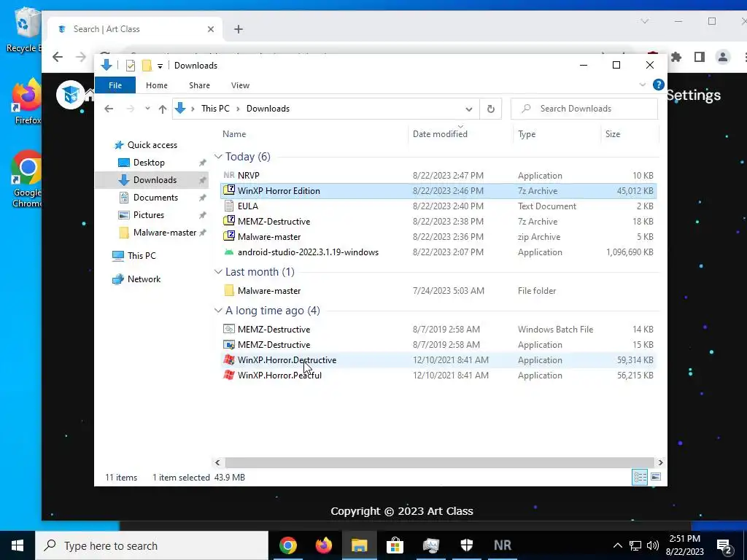747x560 pixels.
Task: Open Windows Security shield on taskbar
Action: click(466, 545)
